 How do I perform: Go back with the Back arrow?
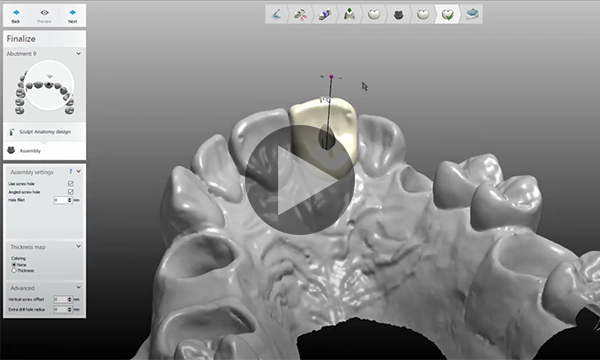pyautogui.click(x=16, y=16)
